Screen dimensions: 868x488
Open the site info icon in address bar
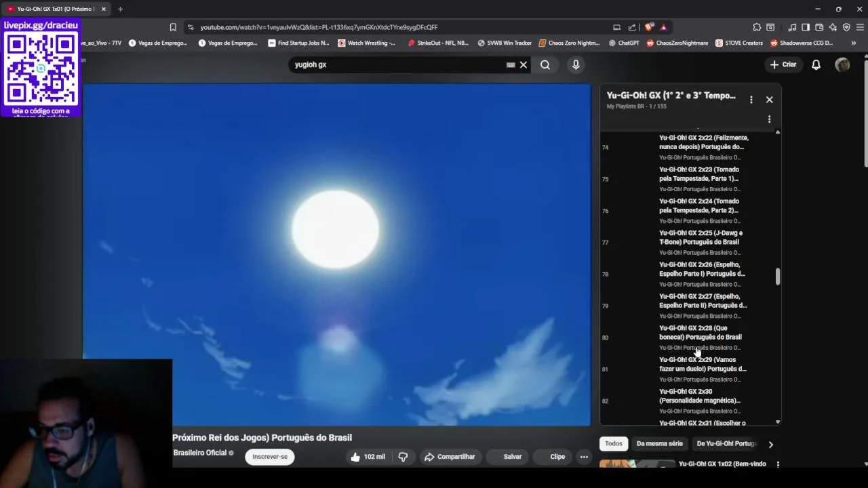[191, 27]
